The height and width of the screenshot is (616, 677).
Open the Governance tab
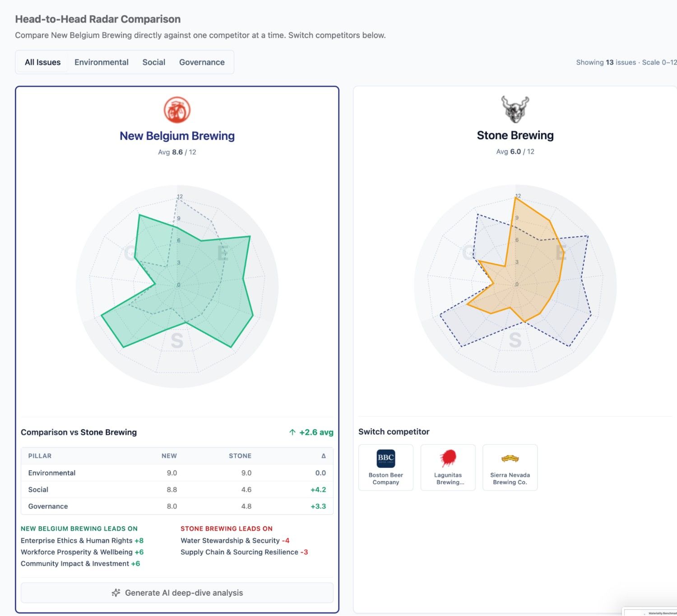[x=202, y=62]
